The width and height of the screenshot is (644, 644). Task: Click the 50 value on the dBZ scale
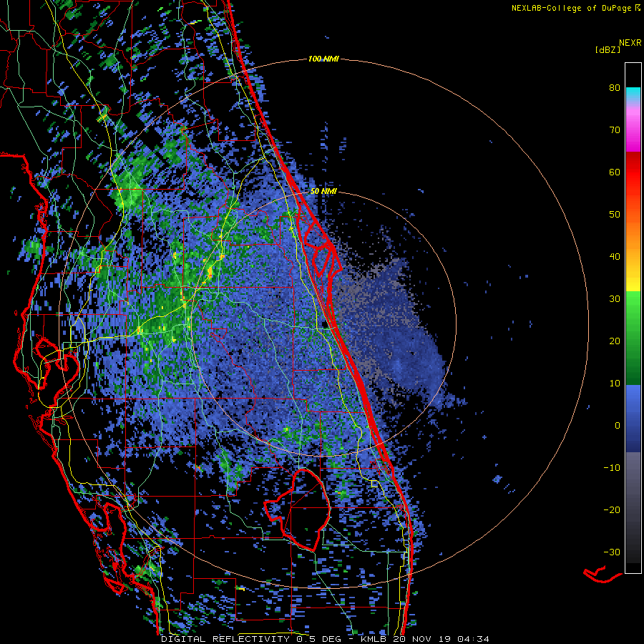coord(615,215)
